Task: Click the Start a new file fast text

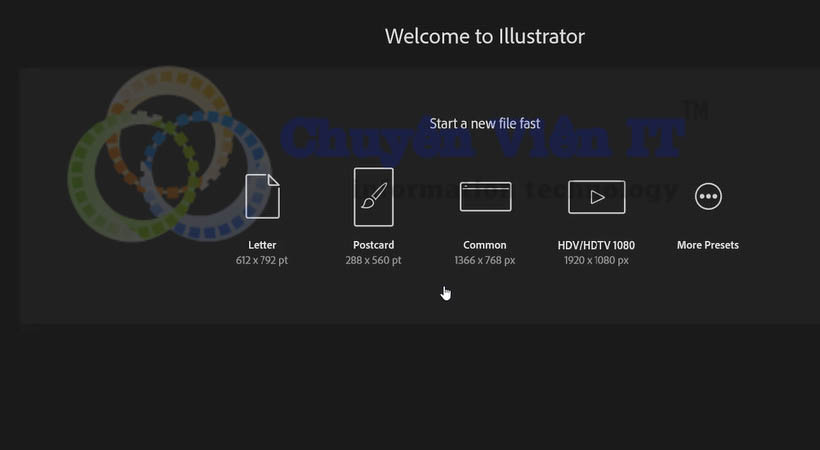Action: click(x=485, y=123)
